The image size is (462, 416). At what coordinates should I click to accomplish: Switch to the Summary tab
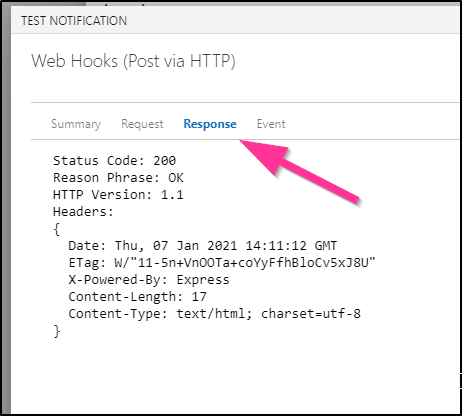(x=76, y=124)
